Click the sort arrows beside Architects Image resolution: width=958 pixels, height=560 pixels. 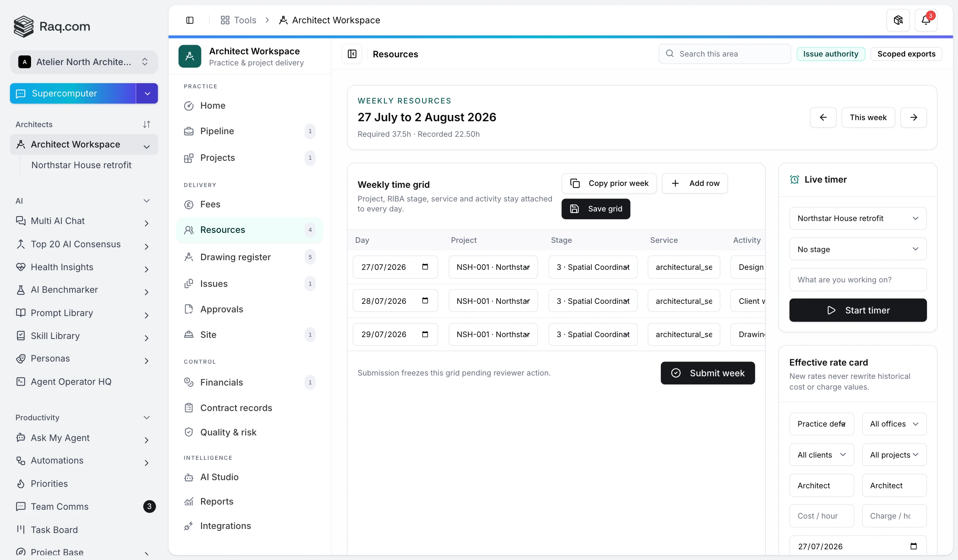[x=147, y=124]
